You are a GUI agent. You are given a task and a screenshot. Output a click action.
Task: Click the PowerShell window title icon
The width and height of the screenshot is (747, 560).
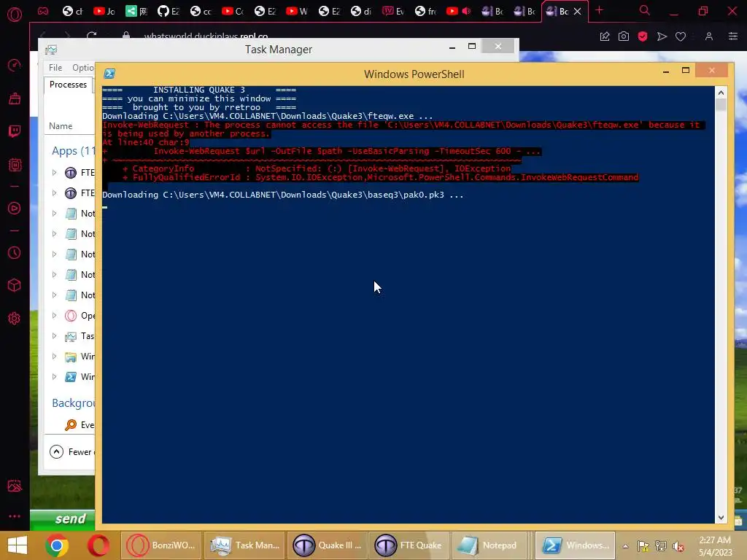[109, 74]
